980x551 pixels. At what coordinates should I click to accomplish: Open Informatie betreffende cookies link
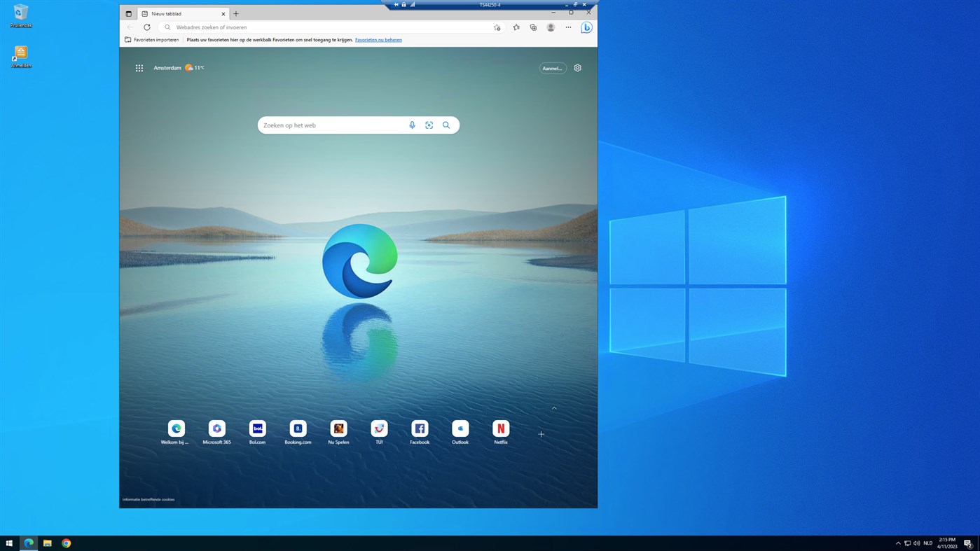pos(149,499)
